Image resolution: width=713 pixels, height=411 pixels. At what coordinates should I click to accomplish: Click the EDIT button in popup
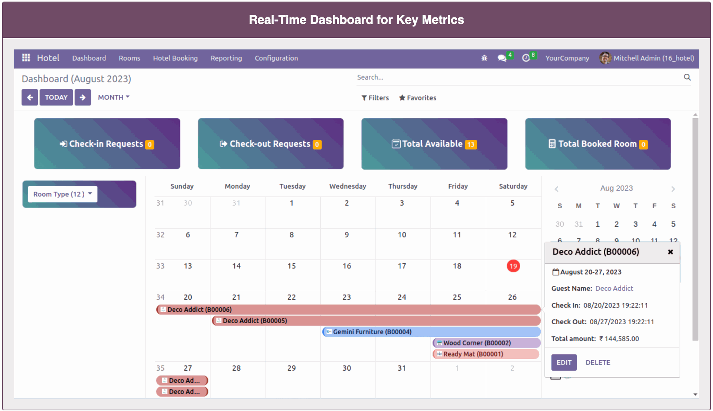pos(564,362)
